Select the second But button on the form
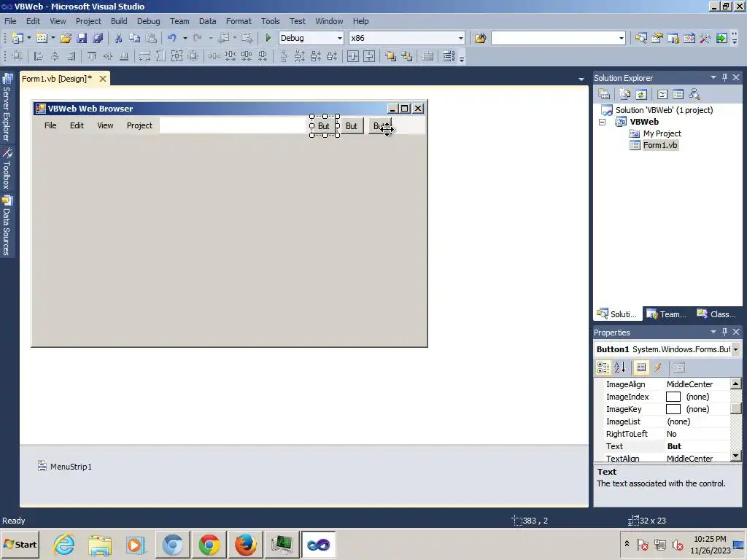The width and height of the screenshot is (747, 560). (x=351, y=126)
